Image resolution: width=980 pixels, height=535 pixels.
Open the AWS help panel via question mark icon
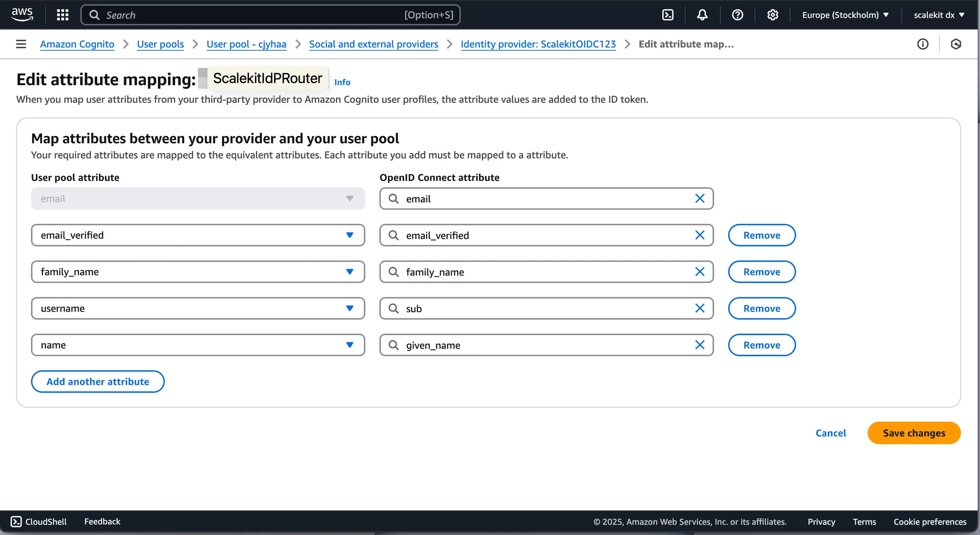coord(737,15)
